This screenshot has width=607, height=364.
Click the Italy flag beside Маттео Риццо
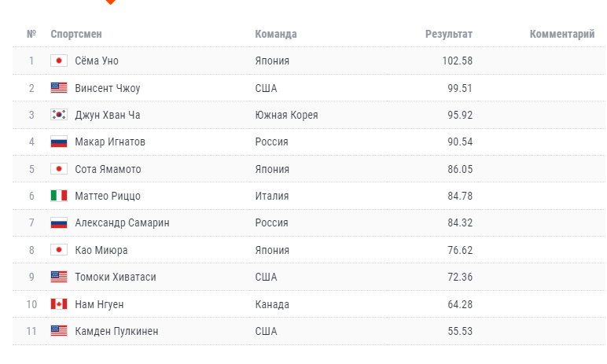pos(59,196)
